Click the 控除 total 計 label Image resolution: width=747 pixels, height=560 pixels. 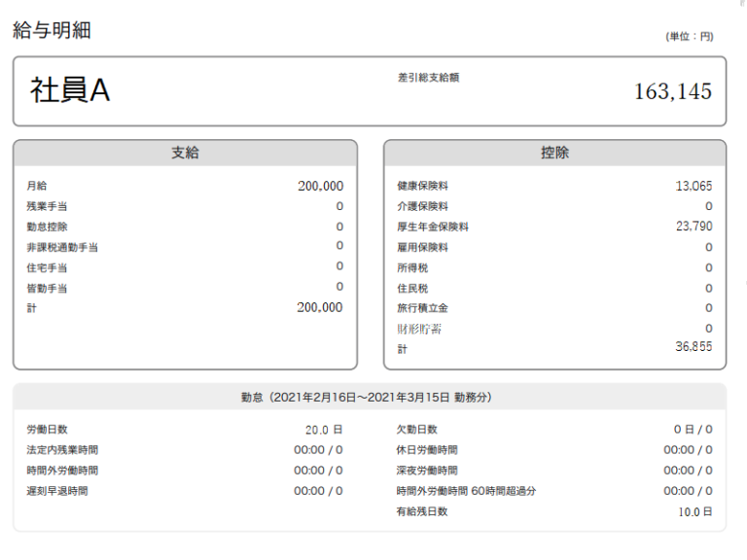[x=403, y=349]
